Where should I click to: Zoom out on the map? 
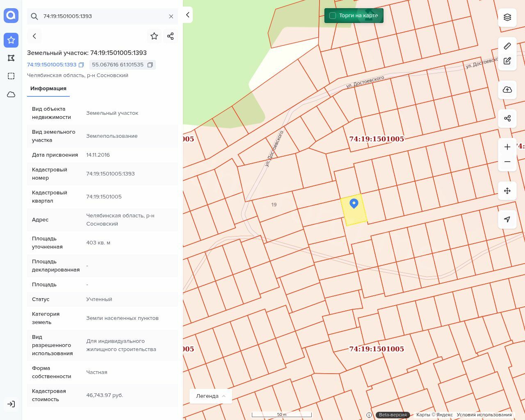(507, 162)
